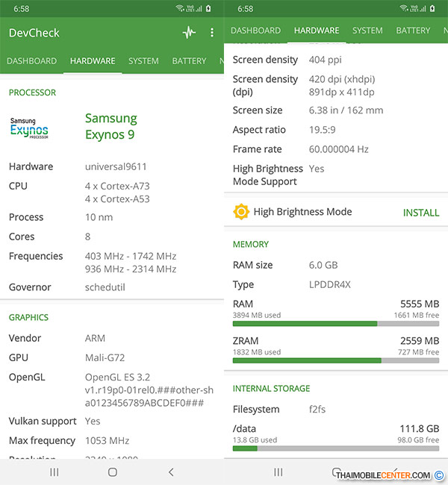Image resolution: width=448 pixels, height=485 pixels.
Task: Switch to Dashboard tab on left screen
Action: [31, 61]
